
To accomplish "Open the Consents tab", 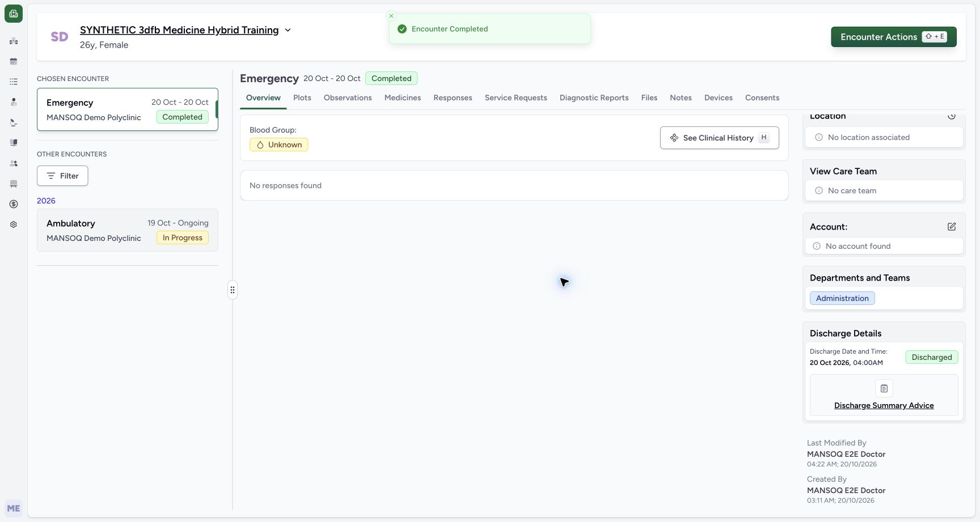I will click(762, 97).
